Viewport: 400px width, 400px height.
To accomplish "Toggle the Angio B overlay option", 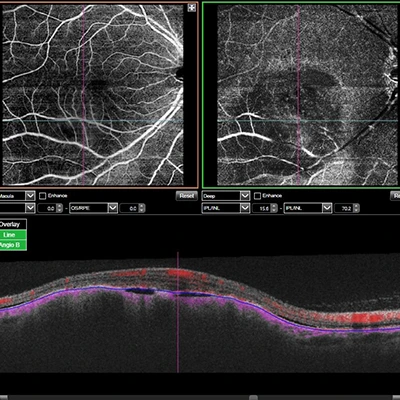I will (x=10, y=245).
